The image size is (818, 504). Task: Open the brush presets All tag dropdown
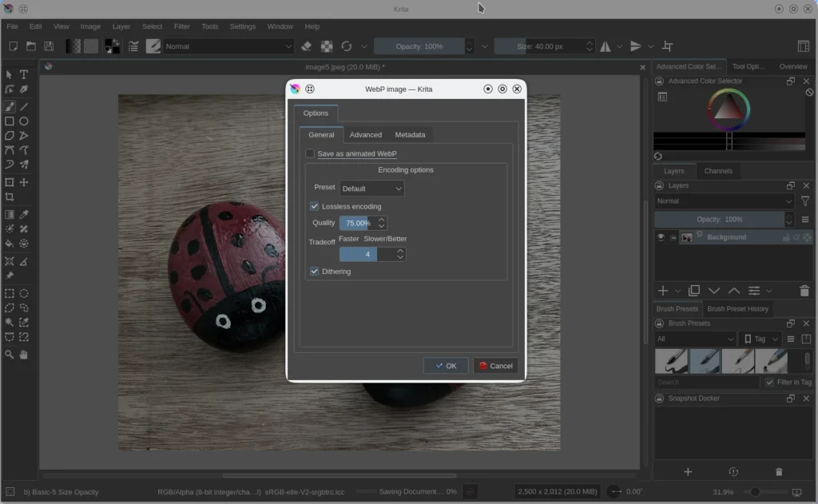tap(696, 339)
